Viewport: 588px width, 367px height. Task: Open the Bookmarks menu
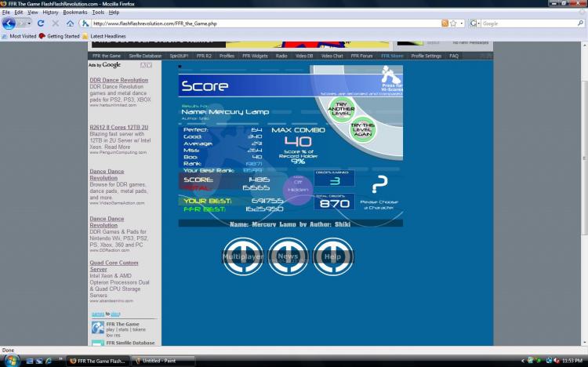(x=75, y=12)
